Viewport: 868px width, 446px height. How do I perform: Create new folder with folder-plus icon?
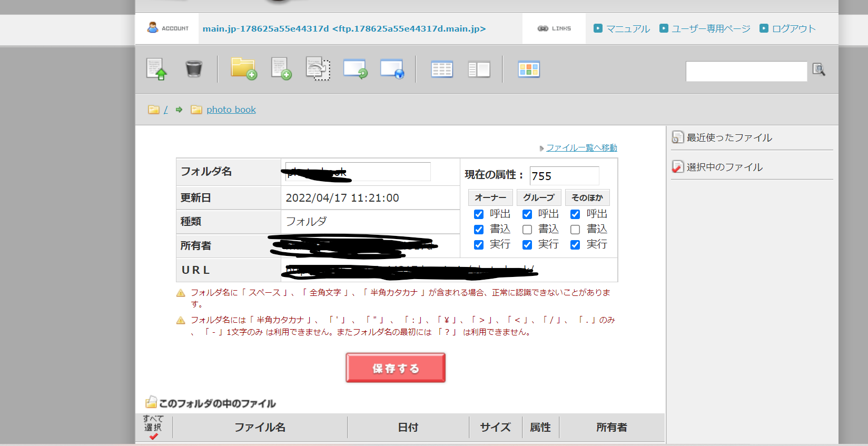point(243,69)
